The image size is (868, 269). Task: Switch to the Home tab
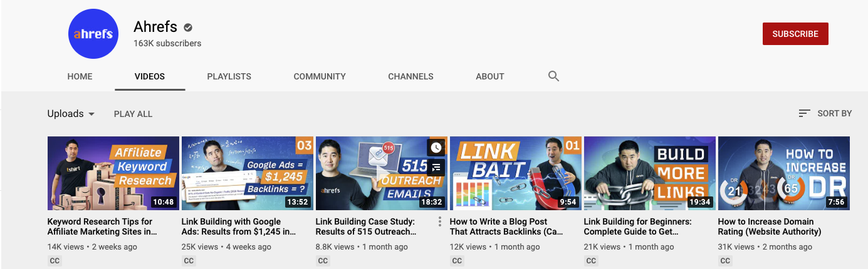[x=80, y=76]
